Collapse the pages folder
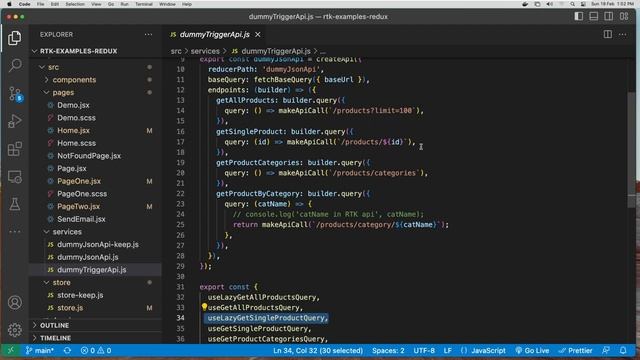Image resolution: width=640 pixels, height=360 pixels. (63, 92)
